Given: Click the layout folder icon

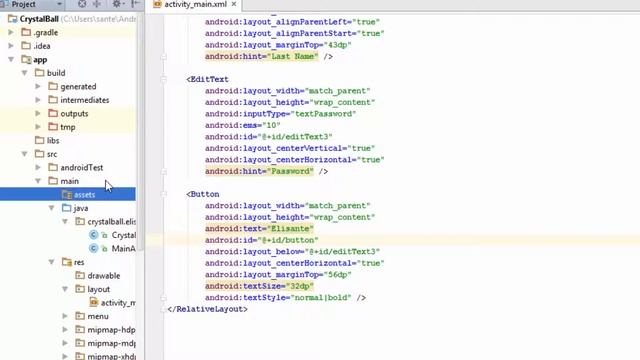Looking at the screenshot, I should [80, 289].
